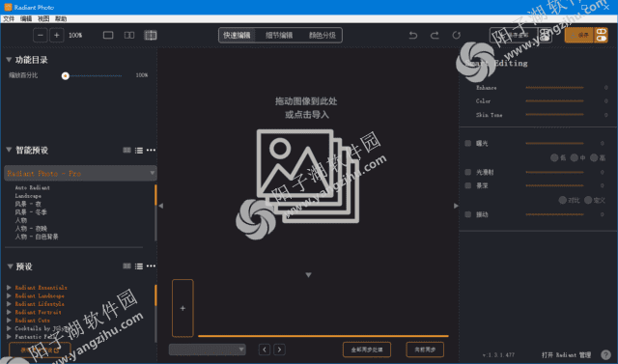Click the undo arrow icon
This screenshot has width=618, height=364.
click(413, 36)
